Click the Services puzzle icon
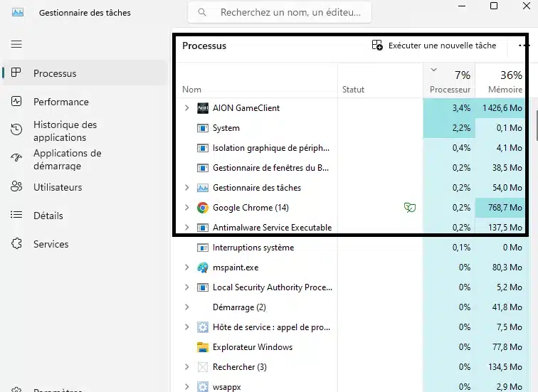The image size is (538, 392). [16, 243]
